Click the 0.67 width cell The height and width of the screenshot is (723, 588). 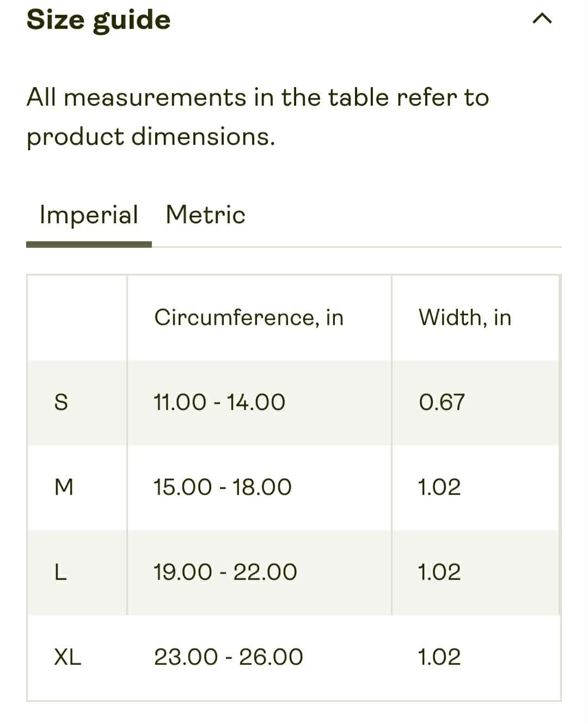(x=442, y=402)
